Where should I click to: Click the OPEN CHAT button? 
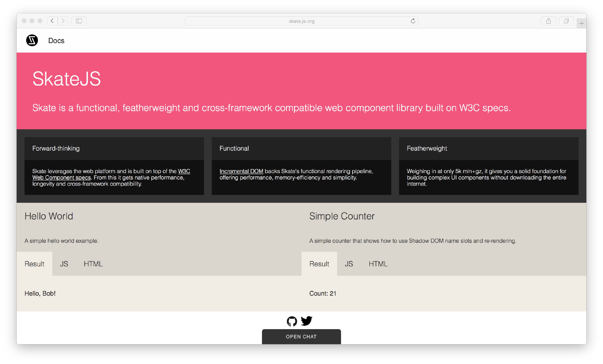(301, 337)
